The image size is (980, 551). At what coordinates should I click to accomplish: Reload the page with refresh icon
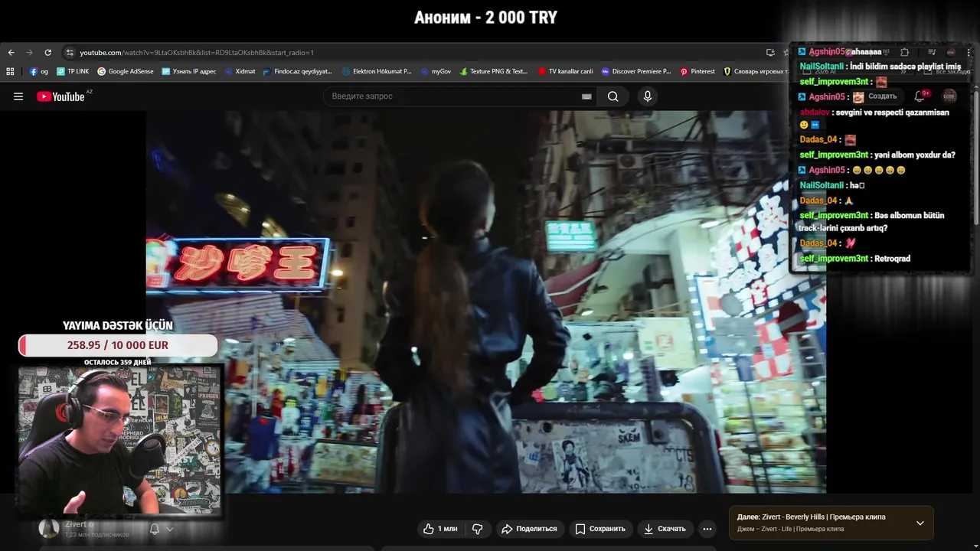click(x=47, y=52)
